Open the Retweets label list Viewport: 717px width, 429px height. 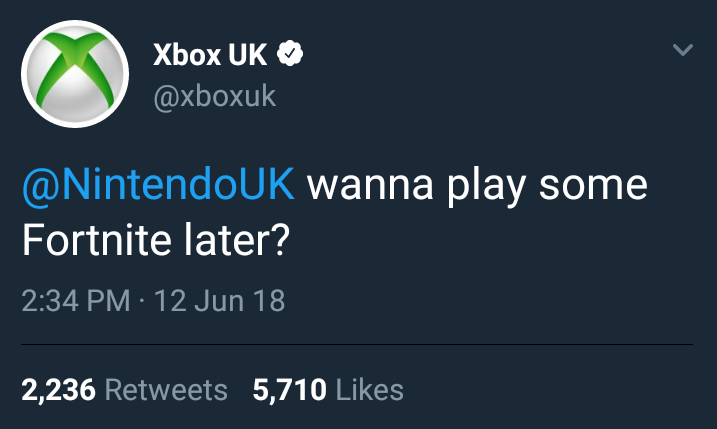166,389
